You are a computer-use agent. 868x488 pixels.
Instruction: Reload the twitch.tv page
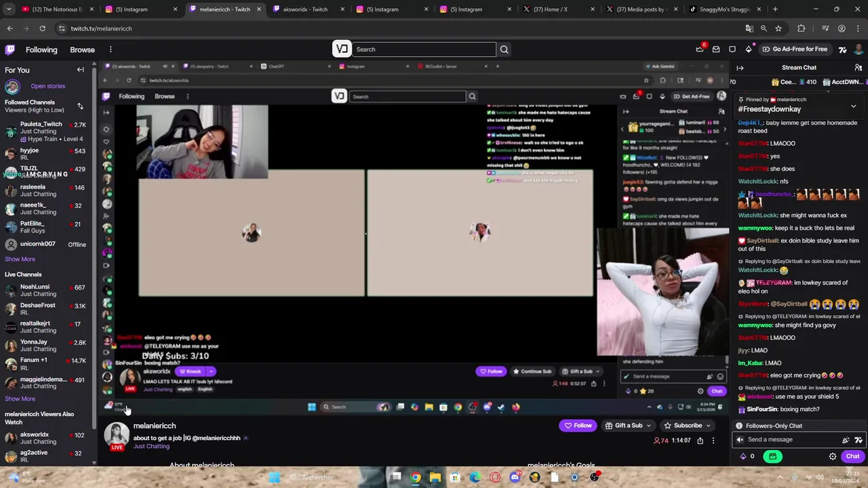(x=42, y=28)
